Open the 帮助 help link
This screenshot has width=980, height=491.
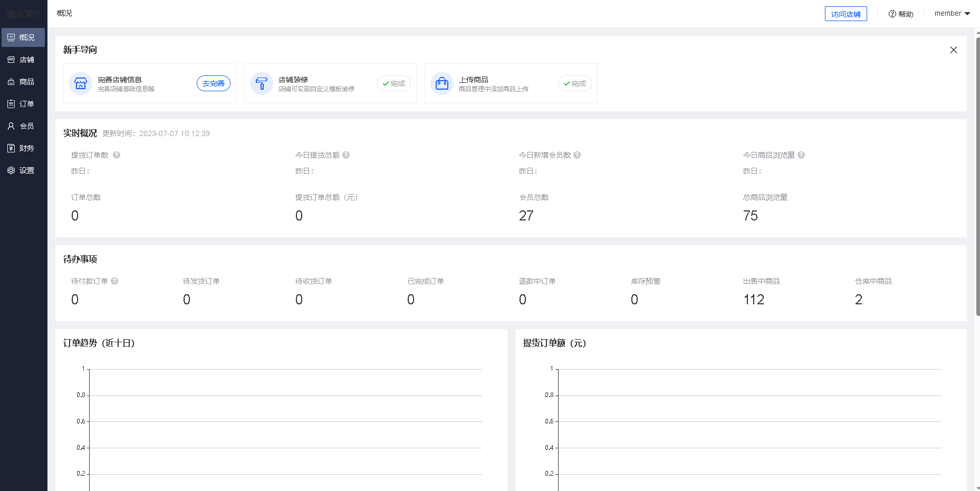(x=901, y=14)
